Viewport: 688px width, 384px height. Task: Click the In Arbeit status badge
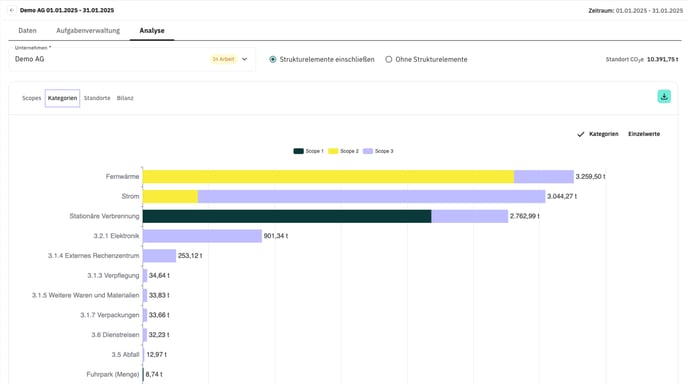(x=223, y=59)
